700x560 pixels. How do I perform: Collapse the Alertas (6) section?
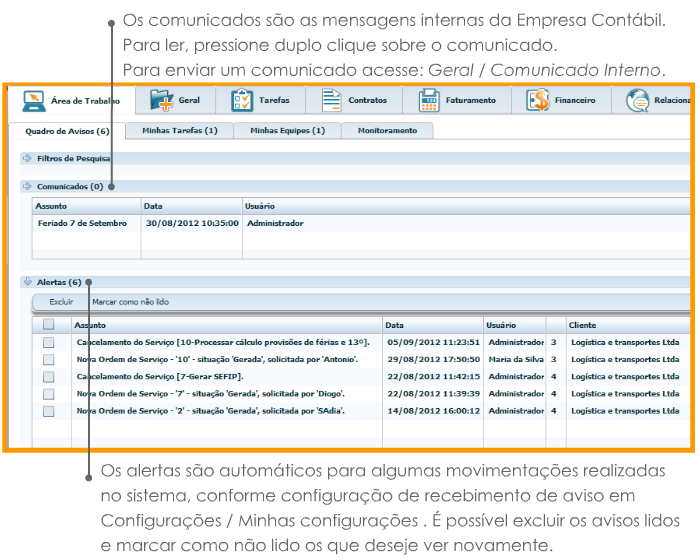pos(27,282)
